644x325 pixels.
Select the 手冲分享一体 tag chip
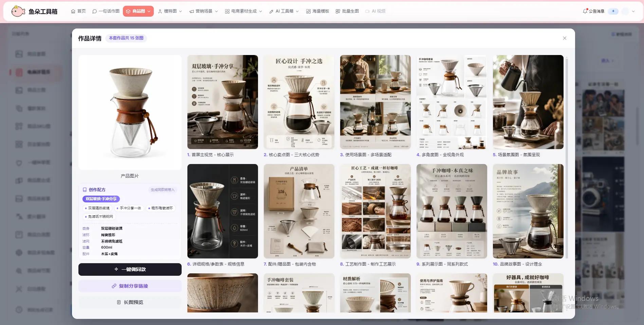(x=129, y=208)
